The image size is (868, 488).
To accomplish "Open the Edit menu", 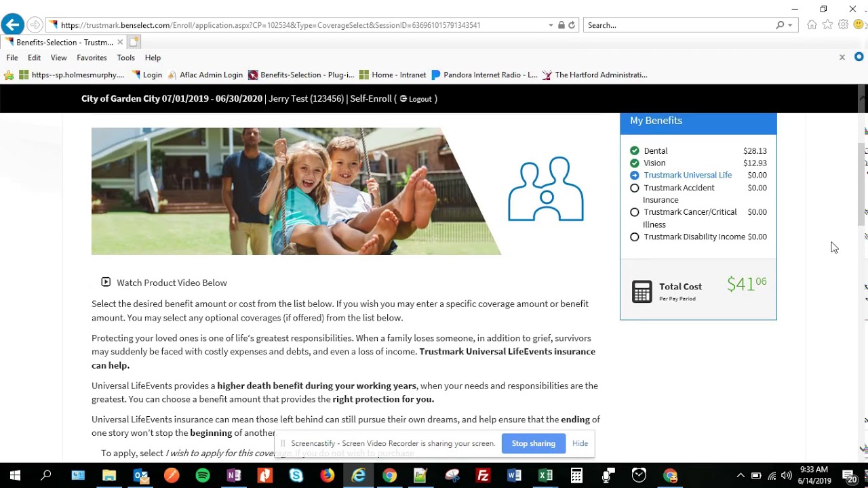I will coord(34,58).
